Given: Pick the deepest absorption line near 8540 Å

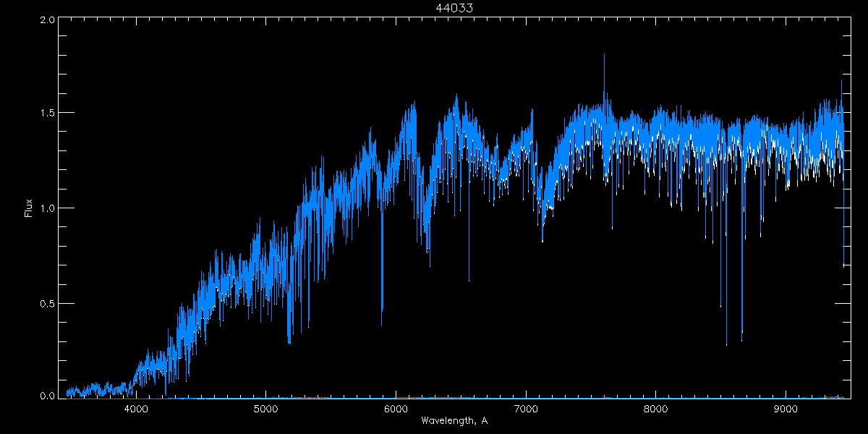Looking at the screenshot, I should pos(726,343).
